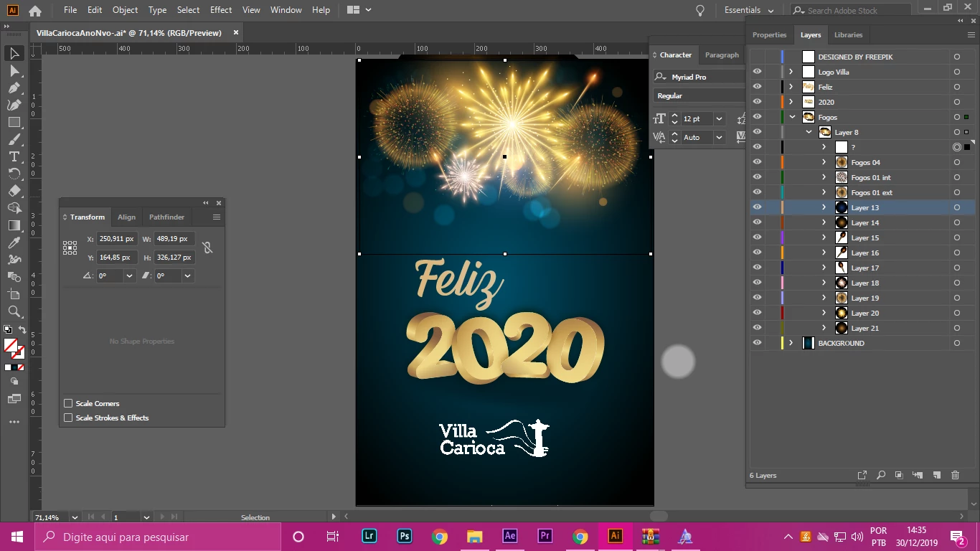The height and width of the screenshot is (551, 980).
Task: Select the Curvature tool
Action: point(14,105)
